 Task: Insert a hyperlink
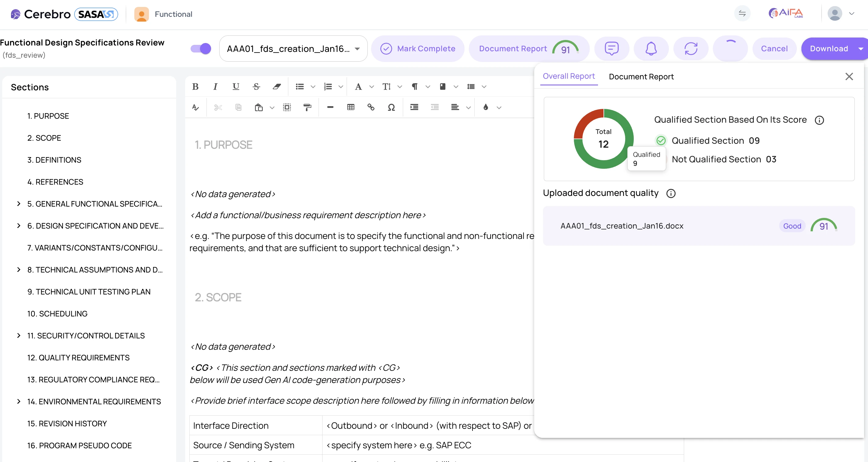(371, 107)
